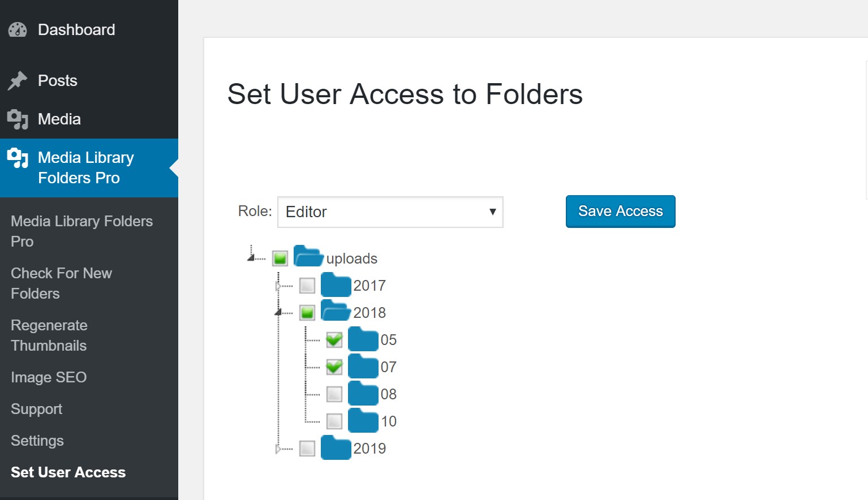
Task: Collapse the 2018 folder tree node
Action: click(x=277, y=312)
